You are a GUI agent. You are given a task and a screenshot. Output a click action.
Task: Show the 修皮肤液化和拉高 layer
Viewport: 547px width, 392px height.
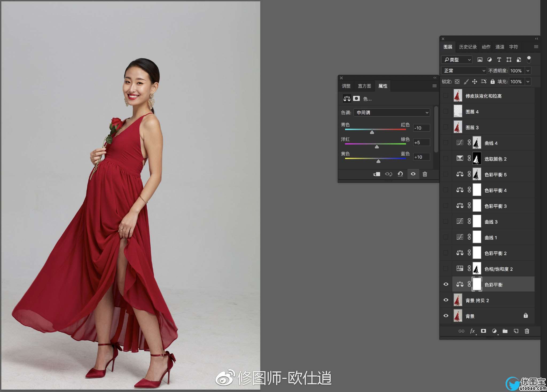point(446,96)
